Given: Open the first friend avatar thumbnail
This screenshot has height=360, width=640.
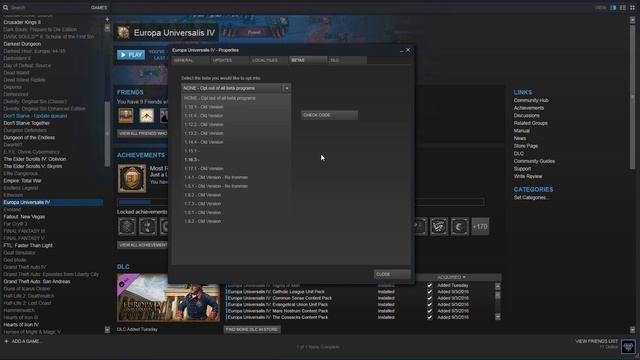Looking at the screenshot, I should point(126,116).
